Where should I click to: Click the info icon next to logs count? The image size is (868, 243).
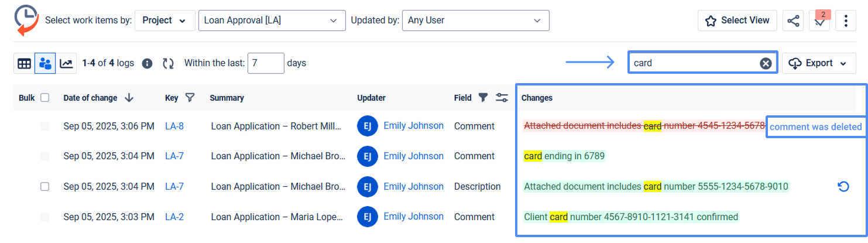pyautogui.click(x=147, y=63)
